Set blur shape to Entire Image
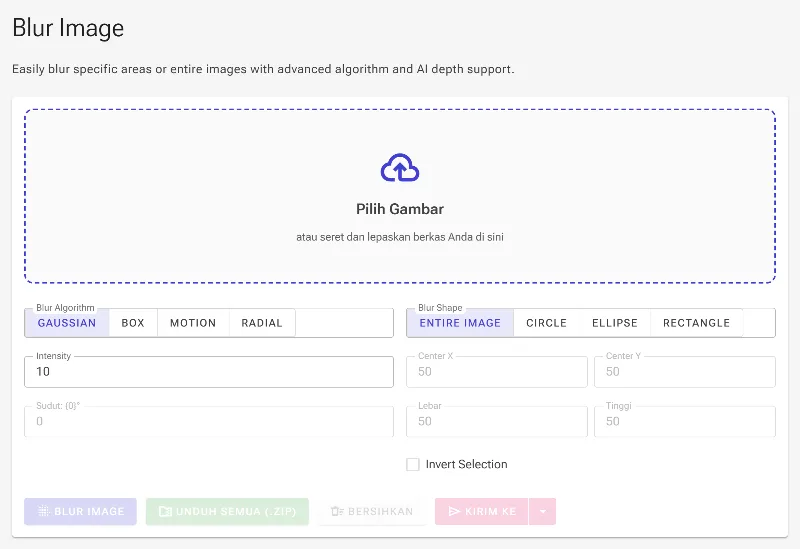The image size is (800, 549). pos(460,323)
